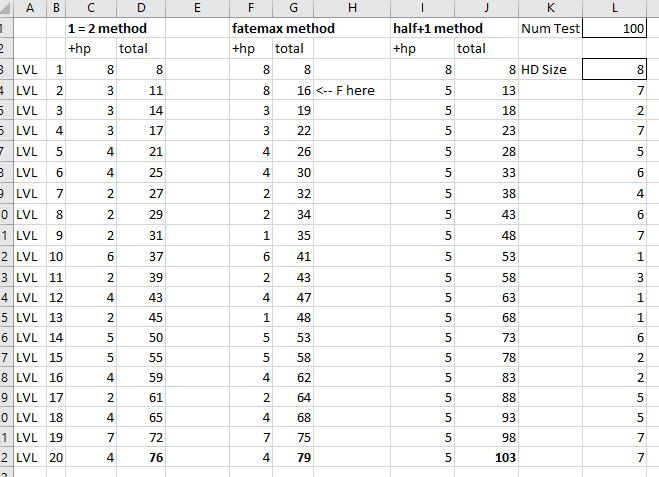The height and width of the screenshot is (477, 659).
Task: Click the 'half+1 method' heading cell
Action: 438,28
